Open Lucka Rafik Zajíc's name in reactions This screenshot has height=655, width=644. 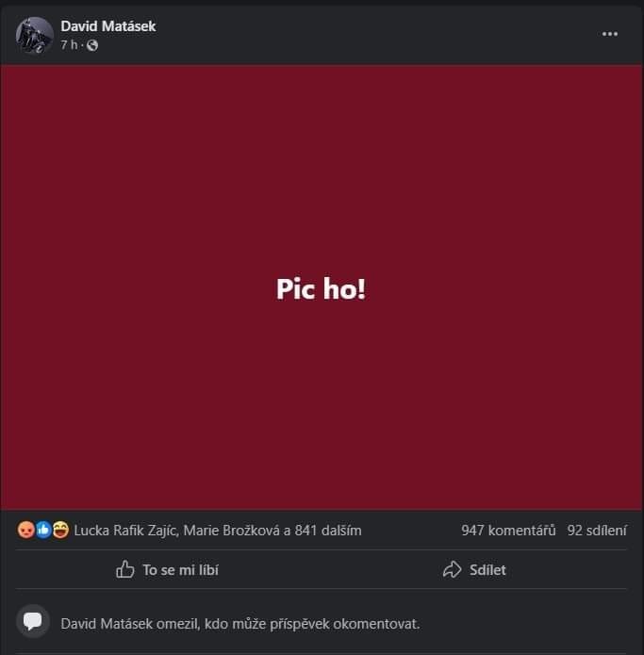[x=124, y=531]
